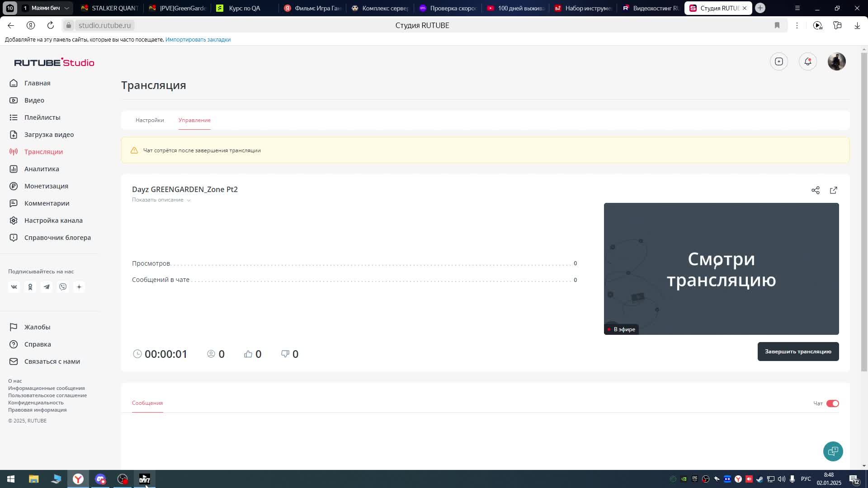Open stream in new window icon
868x488 pixels.
pyautogui.click(x=833, y=190)
